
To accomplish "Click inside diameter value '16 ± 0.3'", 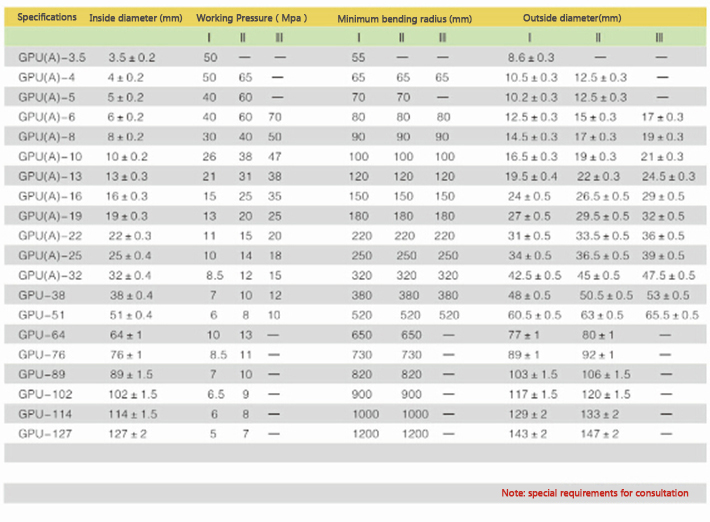I will click(127, 196).
